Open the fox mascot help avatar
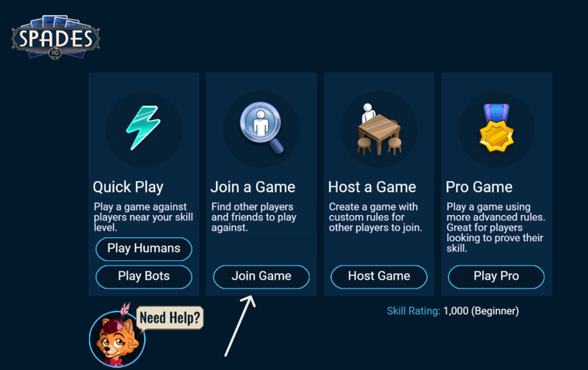 [x=117, y=338]
